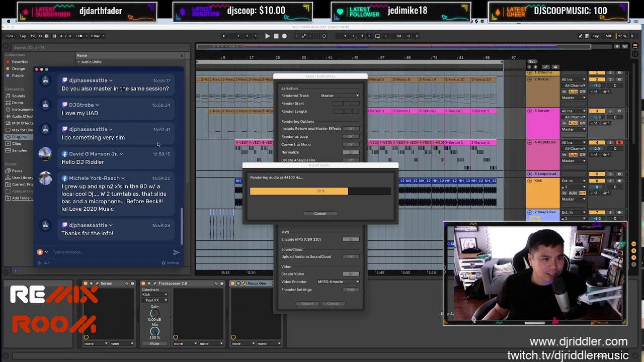Viewport: 644px width, 362px height.
Task: Open 2 Nexus All Ins input dropdown
Action: pos(574,79)
